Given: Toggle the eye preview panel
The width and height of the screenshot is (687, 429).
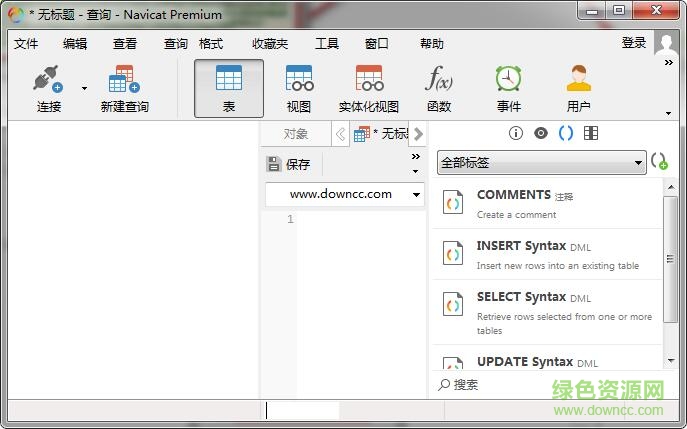Looking at the screenshot, I should click(x=541, y=133).
